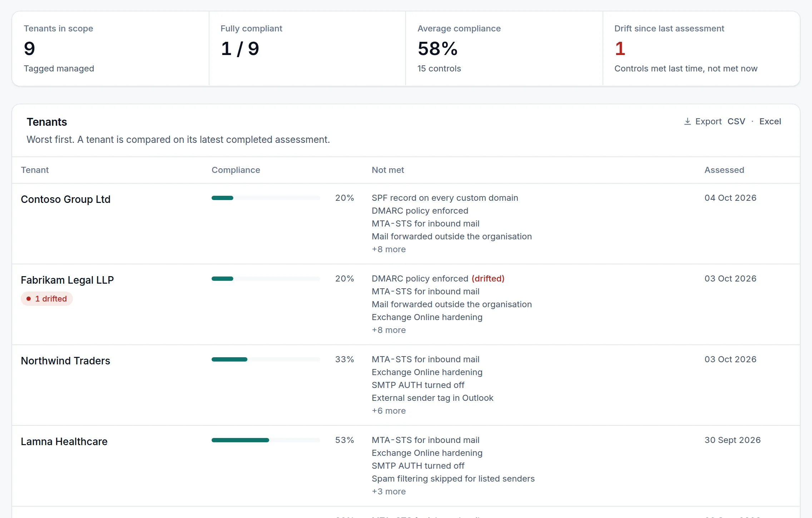
Task: Select the Tenants in scope card
Action: (110, 49)
